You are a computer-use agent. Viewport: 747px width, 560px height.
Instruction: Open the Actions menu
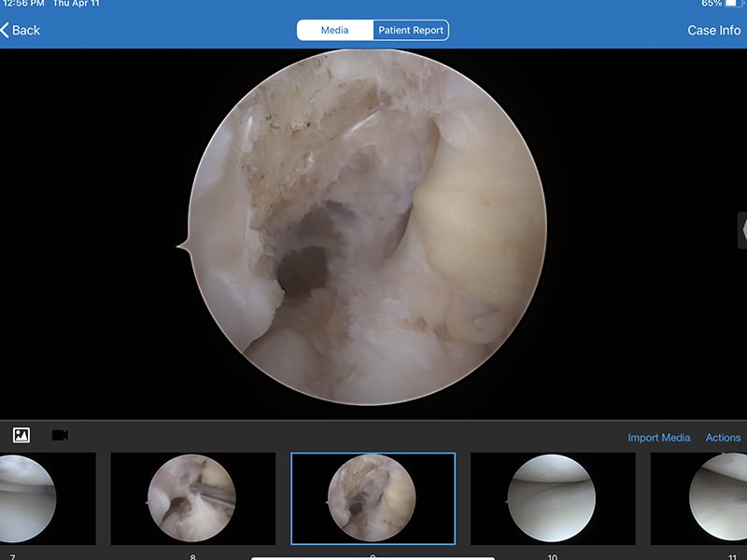[x=723, y=438]
